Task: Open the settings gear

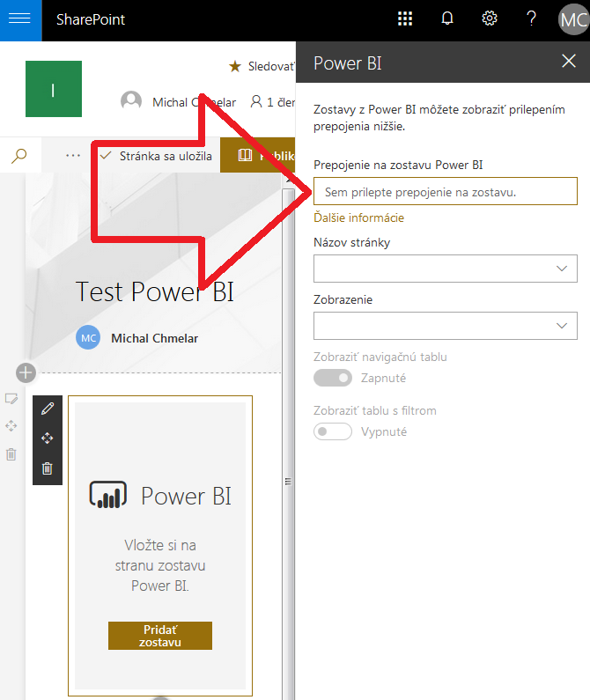Action: [490, 18]
